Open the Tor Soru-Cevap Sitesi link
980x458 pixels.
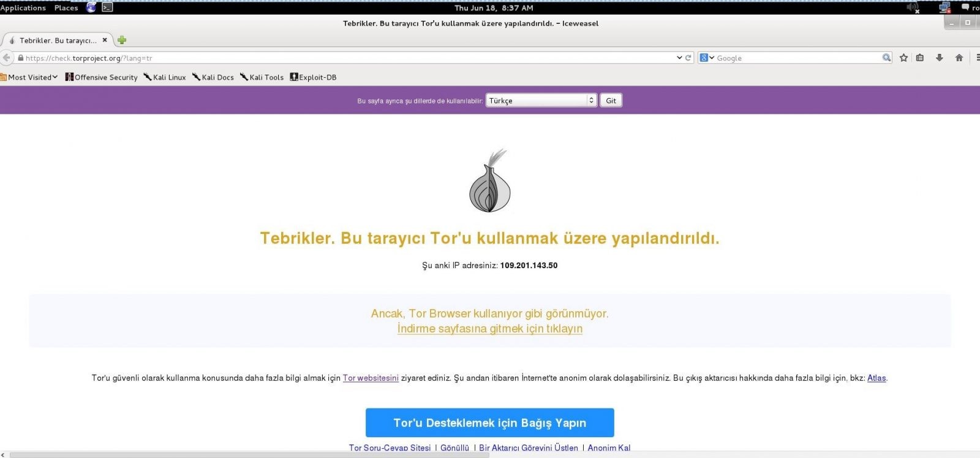[390, 448]
